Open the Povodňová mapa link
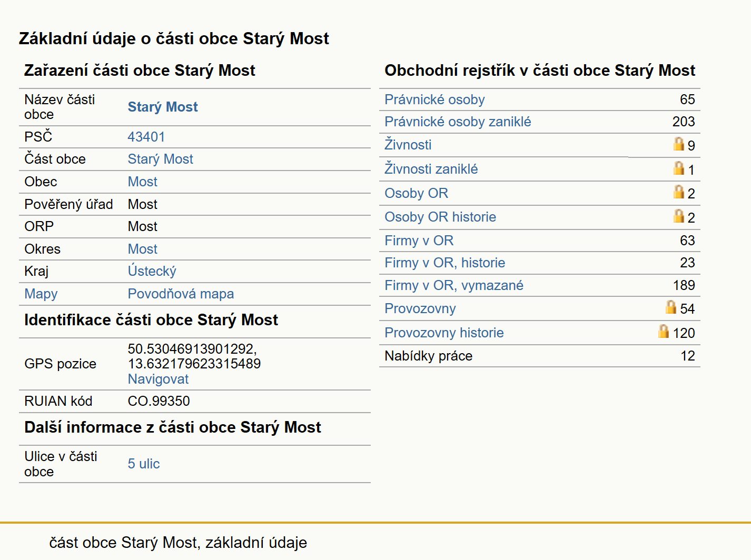The width and height of the screenshot is (751, 560). [x=181, y=294]
